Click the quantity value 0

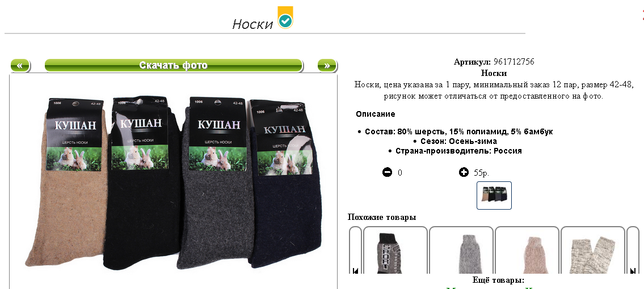[400, 173]
